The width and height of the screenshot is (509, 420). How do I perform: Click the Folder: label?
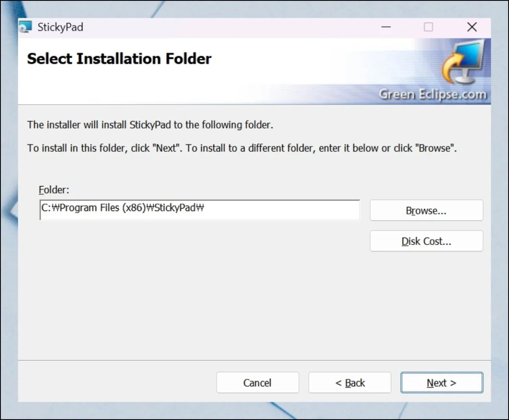[x=53, y=190]
